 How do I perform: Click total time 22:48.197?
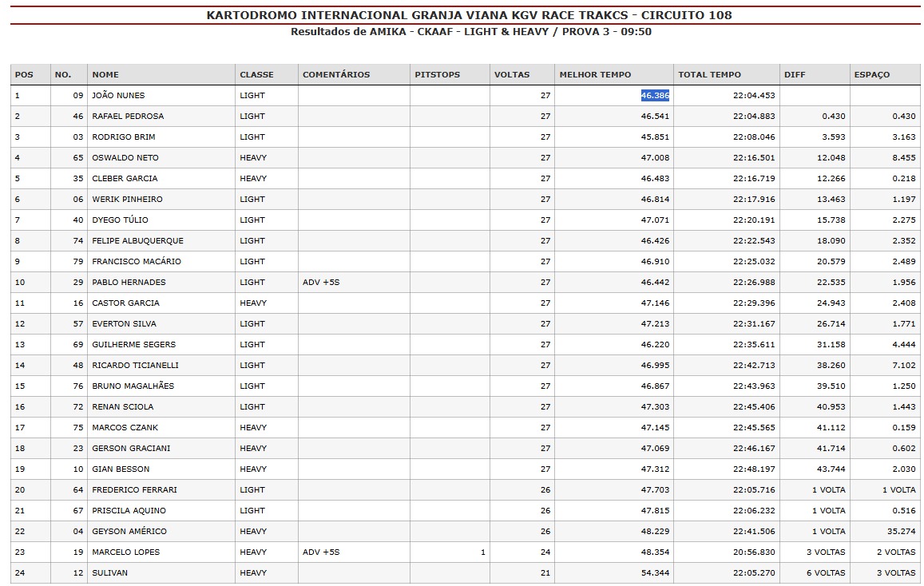pyautogui.click(x=754, y=469)
